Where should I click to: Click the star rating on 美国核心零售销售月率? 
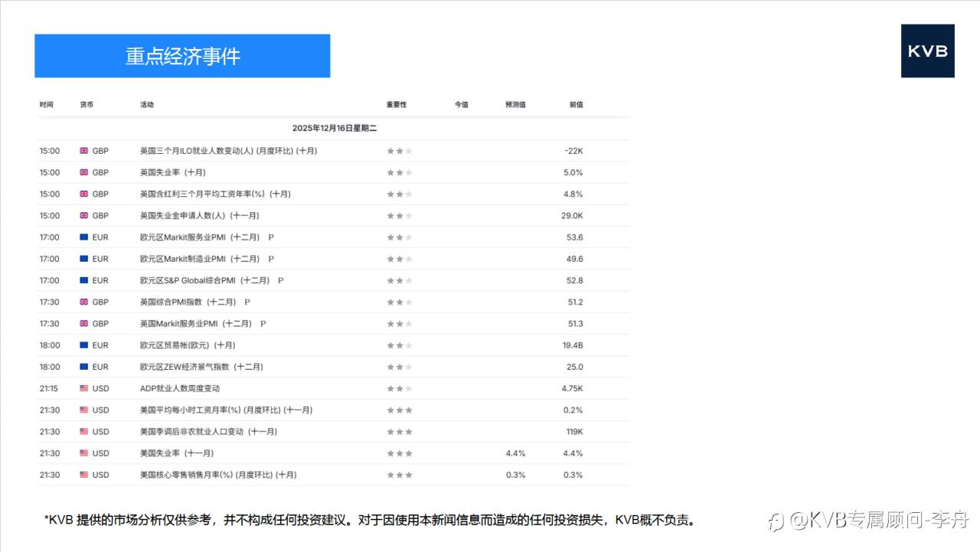[399, 475]
